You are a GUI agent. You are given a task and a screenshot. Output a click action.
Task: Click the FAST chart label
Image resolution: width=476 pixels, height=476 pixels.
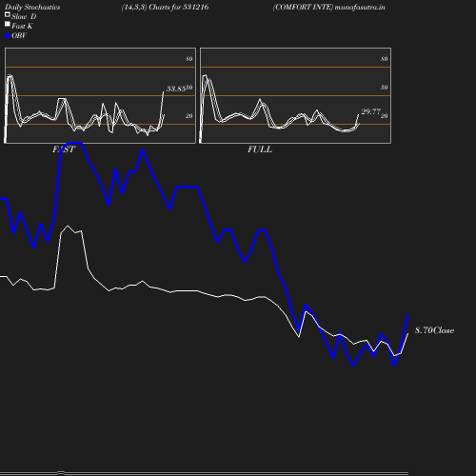(64, 149)
